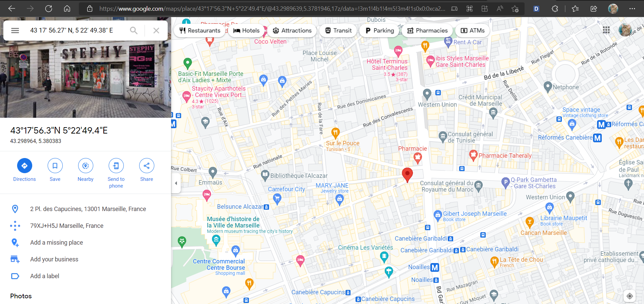This screenshot has width=644, height=304.
Task: Go to browser home page
Action: [x=67, y=9]
